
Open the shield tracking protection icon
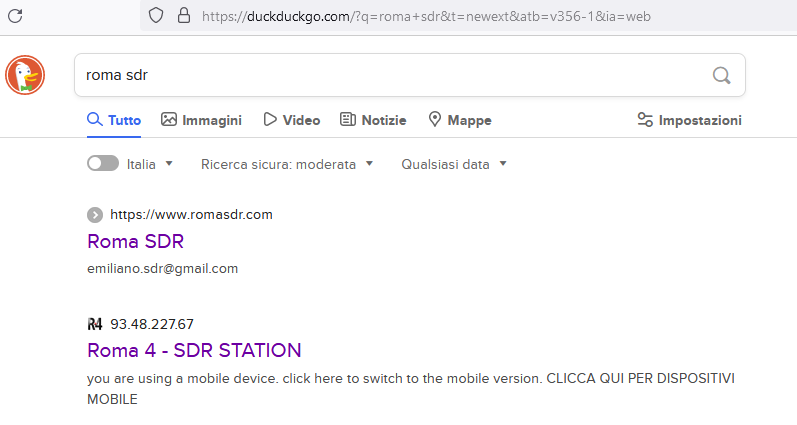[156, 16]
